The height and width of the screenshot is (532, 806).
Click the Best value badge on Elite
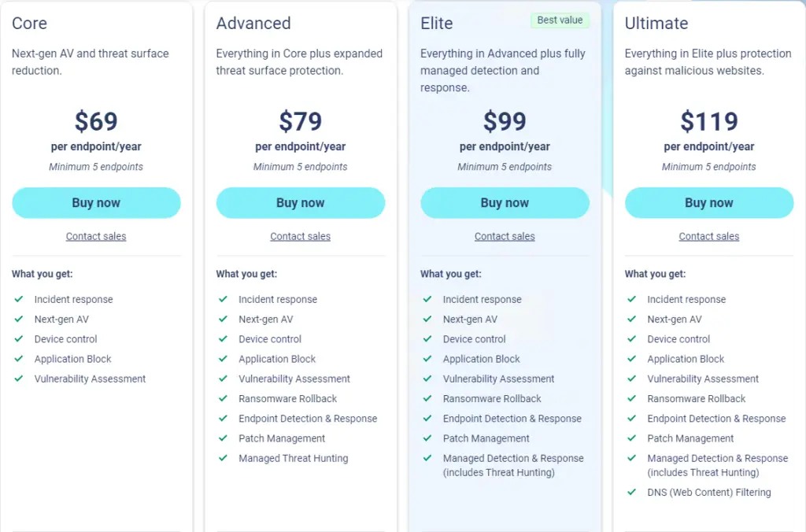coord(560,20)
